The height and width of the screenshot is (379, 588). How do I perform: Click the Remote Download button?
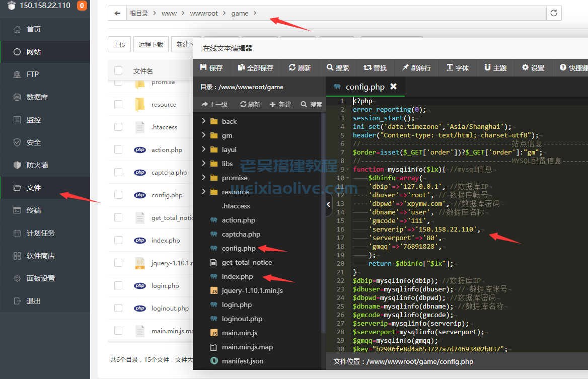pyautogui.click(x=151, y=44)
